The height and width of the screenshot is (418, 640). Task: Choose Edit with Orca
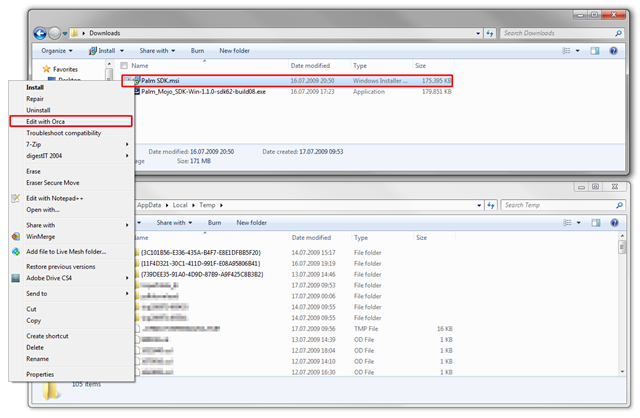(x=71, y=121)
